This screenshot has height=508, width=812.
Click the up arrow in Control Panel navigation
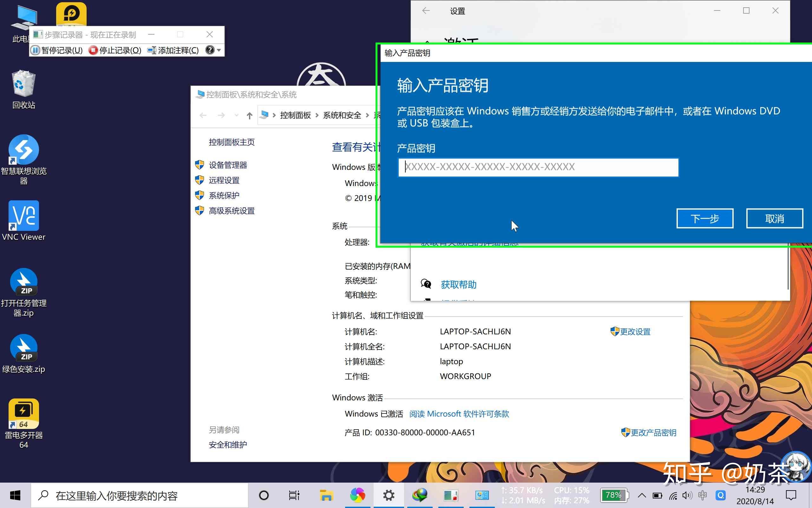pos(249,116)
